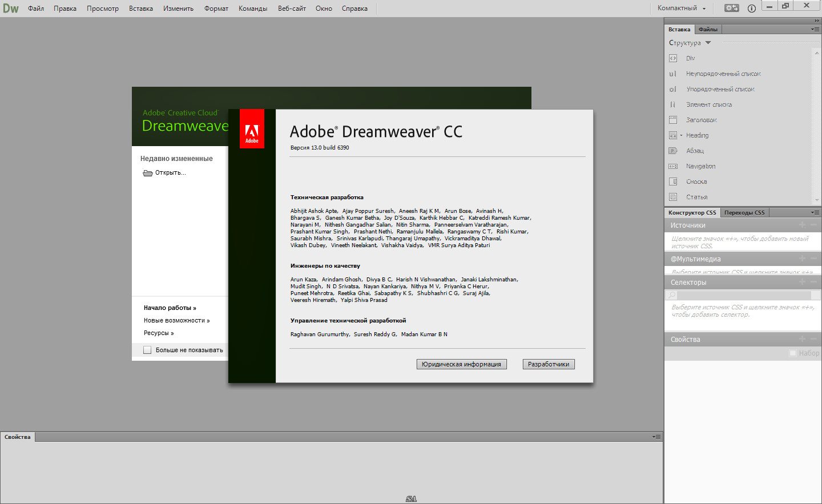Insert Упорядоченный список (ol) element
The width and height of the screenshot is (822, 504).
tap(712, 89)
